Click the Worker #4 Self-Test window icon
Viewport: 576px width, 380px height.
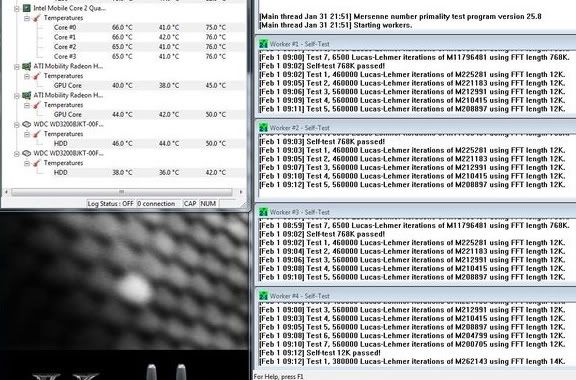click(263, 296)
